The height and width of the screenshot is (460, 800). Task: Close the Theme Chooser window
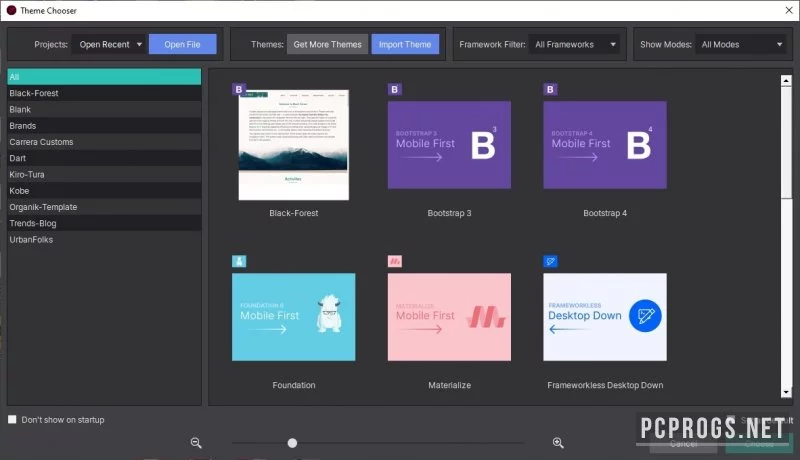pos(789,10)
